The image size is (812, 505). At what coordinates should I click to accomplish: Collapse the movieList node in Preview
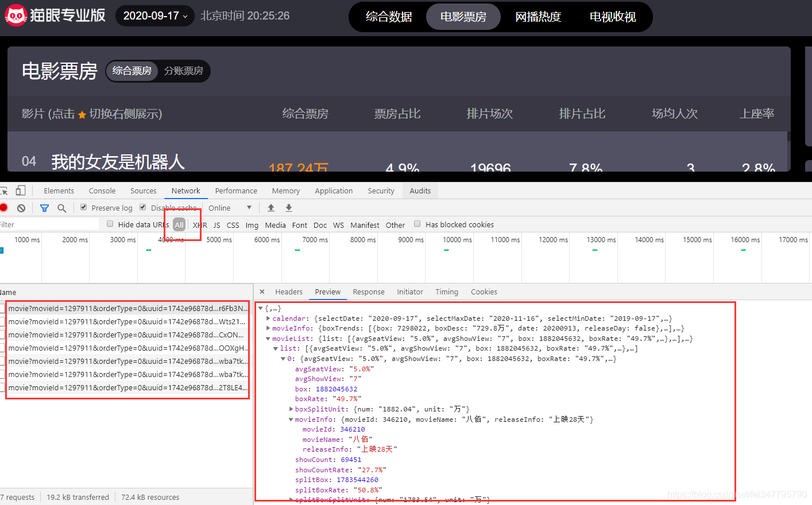[x=268, y=338]
